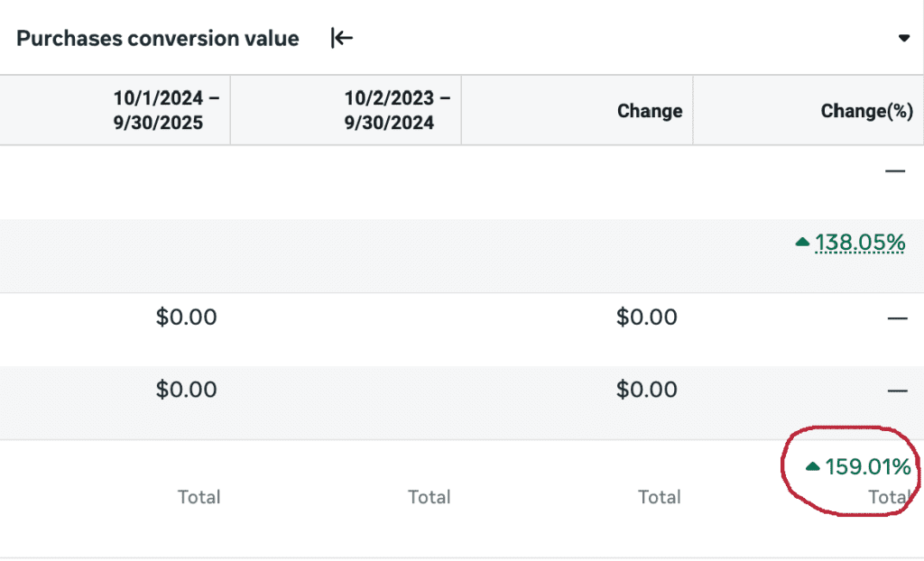The width and height of the screenshot is (924, 561).
Task: Sort by the 10/2/2023 – 9/30/2024 column header
Action: click(x=397, y=110)
